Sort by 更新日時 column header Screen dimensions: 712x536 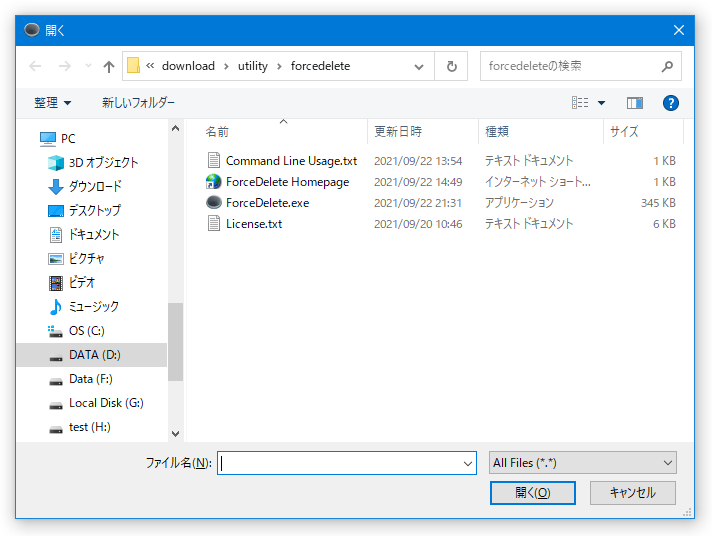coord(398,132)
